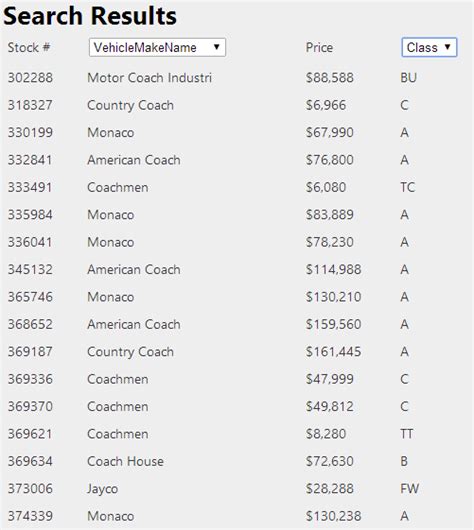Click stock number 369621
The width and height of the screenshot is (474, 530).
[30, 434]
